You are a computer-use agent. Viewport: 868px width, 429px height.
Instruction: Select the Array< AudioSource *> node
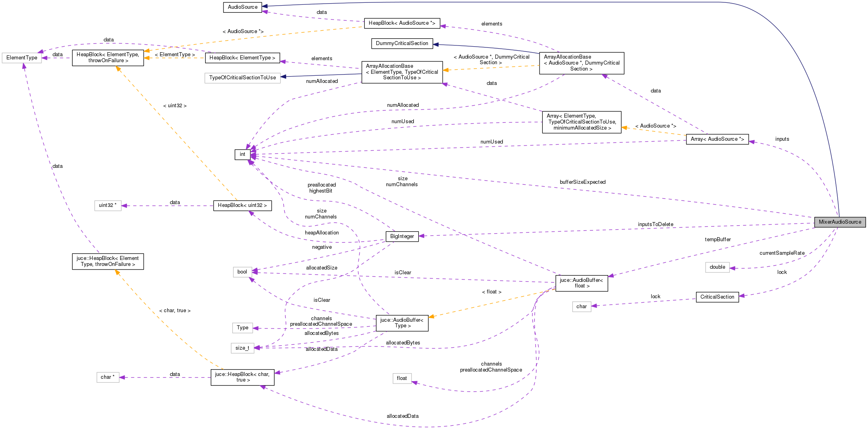[718, 139]
